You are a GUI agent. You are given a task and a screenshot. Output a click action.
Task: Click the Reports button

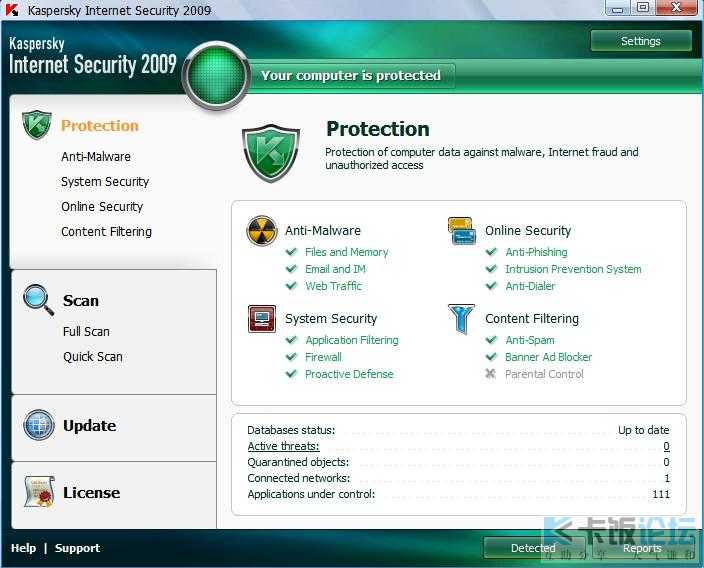[x=642, y=548]
